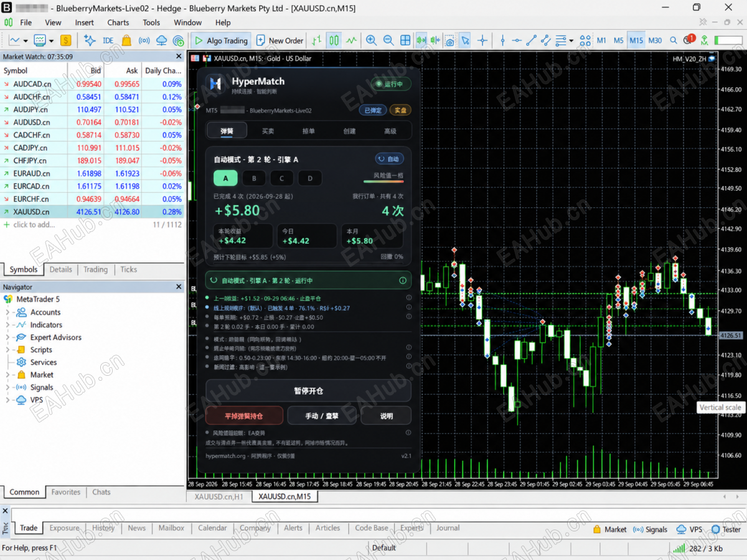Image resolution: width=747 pixels, height=560 pixels.
Task: Expand the Scripts node in Navigator
Action: click(x=8, y=350)
